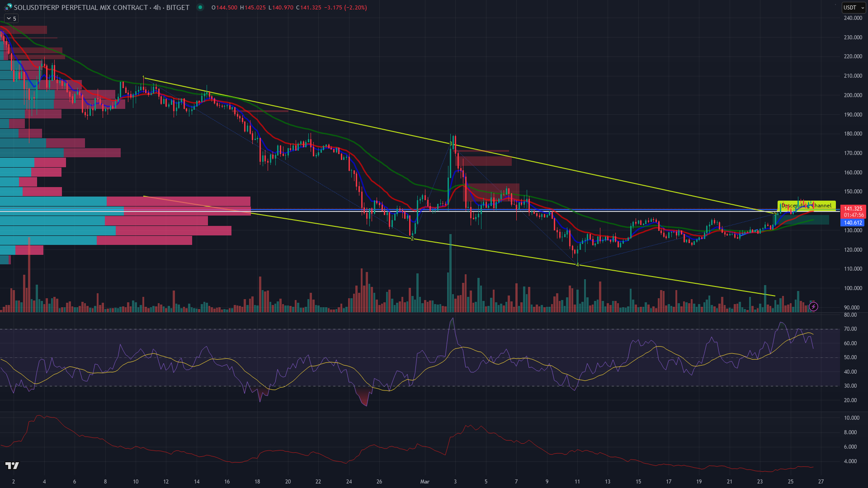Click the 240.000 price axis label

point(853,18)
